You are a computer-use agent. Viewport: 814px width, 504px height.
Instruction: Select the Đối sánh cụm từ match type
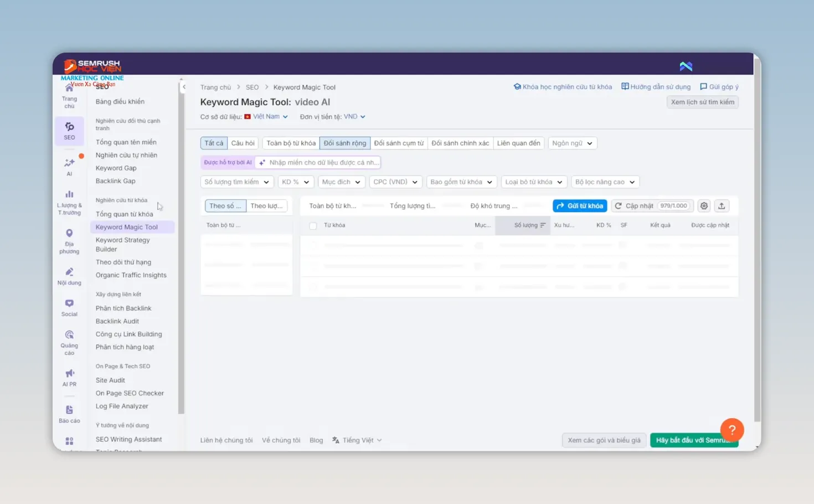[x=399, y=143]
